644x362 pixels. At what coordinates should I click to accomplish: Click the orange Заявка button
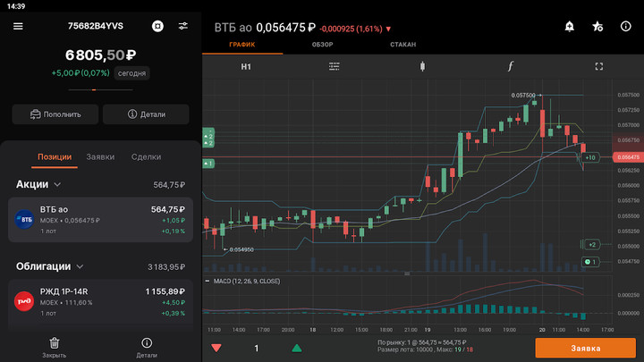(586, 348)
